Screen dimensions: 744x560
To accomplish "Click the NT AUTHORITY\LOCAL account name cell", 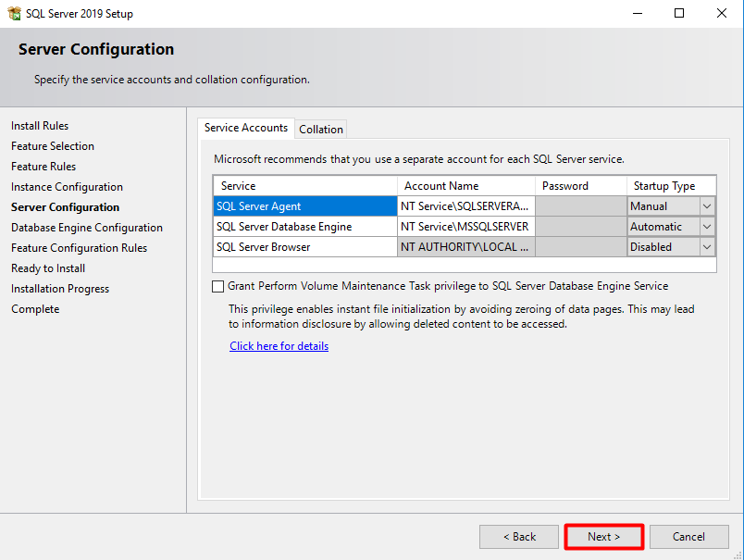I will click(466, 247).
